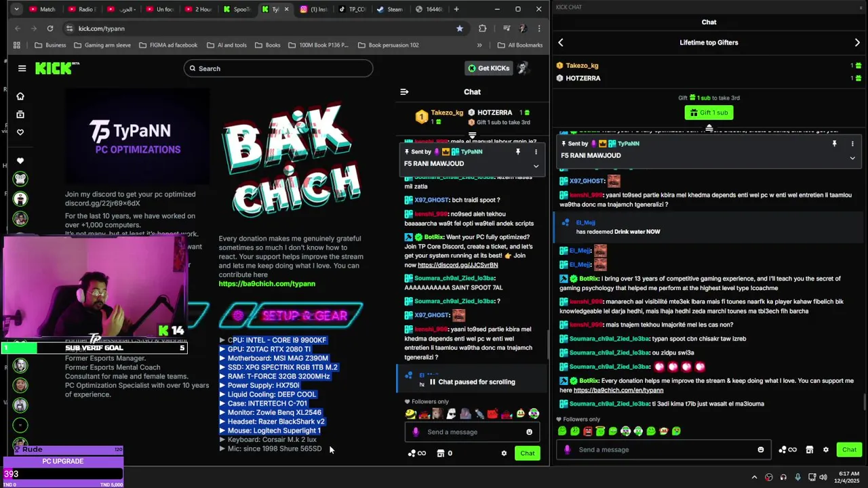The image size is (868, 488).
Task: Open ba9chich.com/en/typann link in KICK CHAT
Action: pyautogui.click(x=618, y=390)
